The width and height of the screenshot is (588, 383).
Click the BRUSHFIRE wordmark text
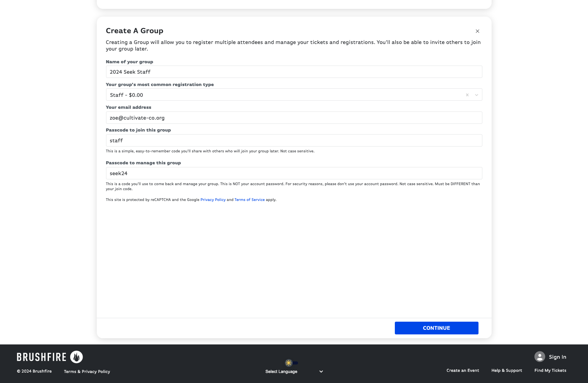[42, 357]
